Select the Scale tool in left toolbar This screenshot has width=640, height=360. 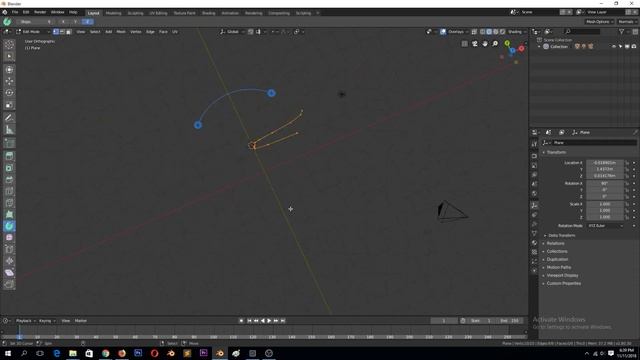(x=9, y=105)
